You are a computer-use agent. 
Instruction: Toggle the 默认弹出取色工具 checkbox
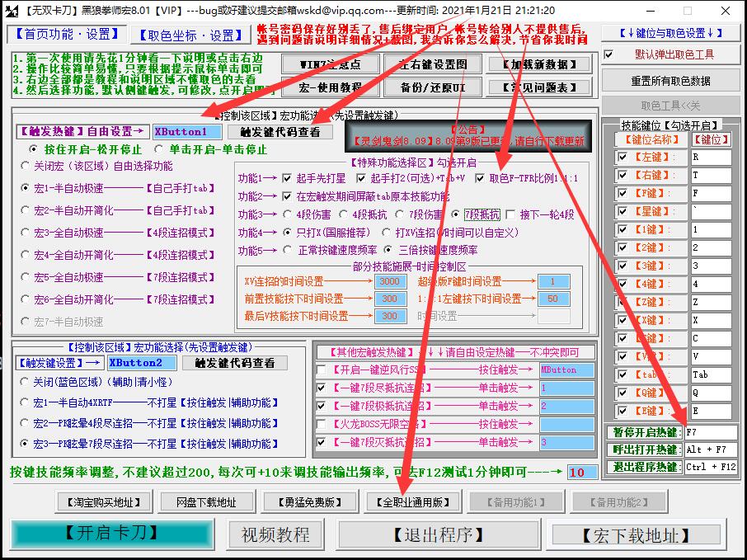click(609, 54)
